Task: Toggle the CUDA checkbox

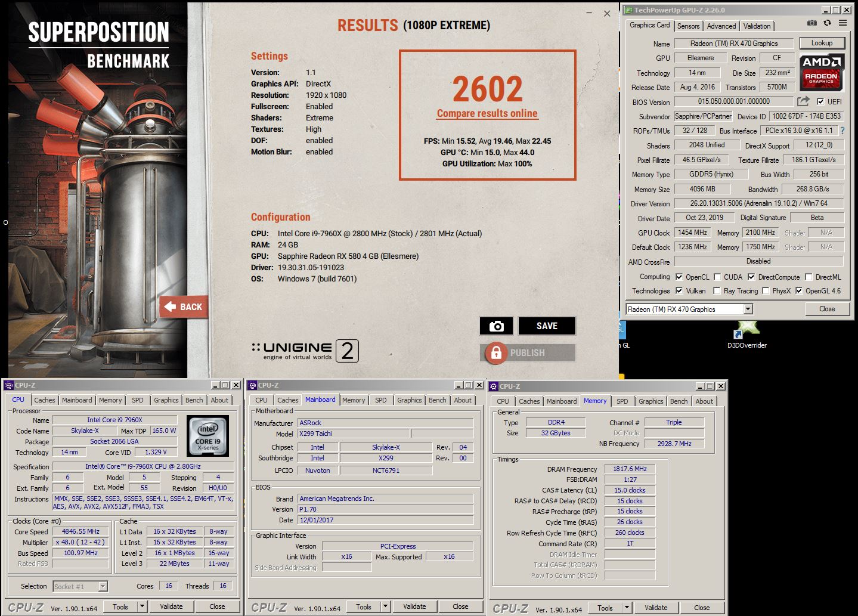Action: coord(717,277)
